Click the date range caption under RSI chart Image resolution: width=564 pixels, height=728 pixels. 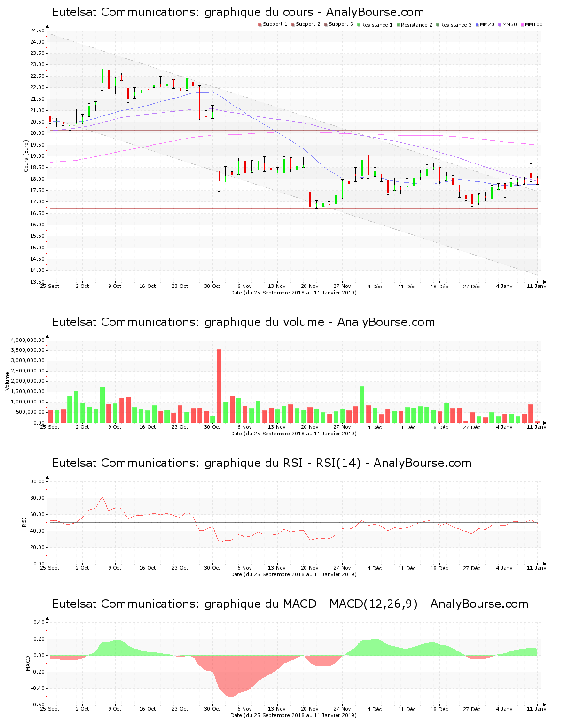tap(293, 574)
